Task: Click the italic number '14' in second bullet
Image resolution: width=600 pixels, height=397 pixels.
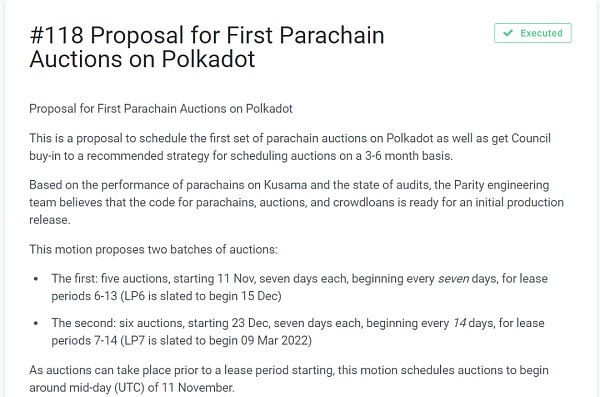Action: click(x=459, y=323)
